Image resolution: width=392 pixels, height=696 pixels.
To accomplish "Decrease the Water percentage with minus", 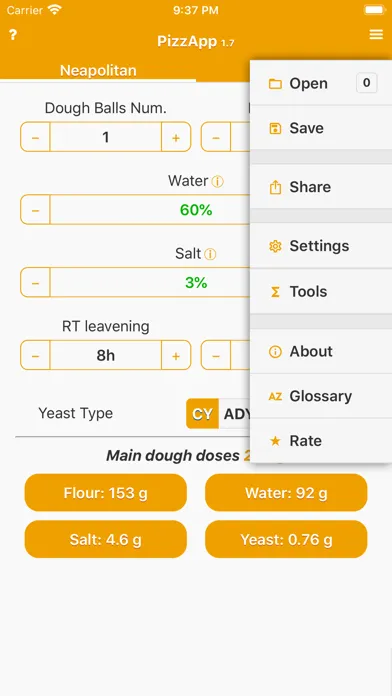I will 35,210.
